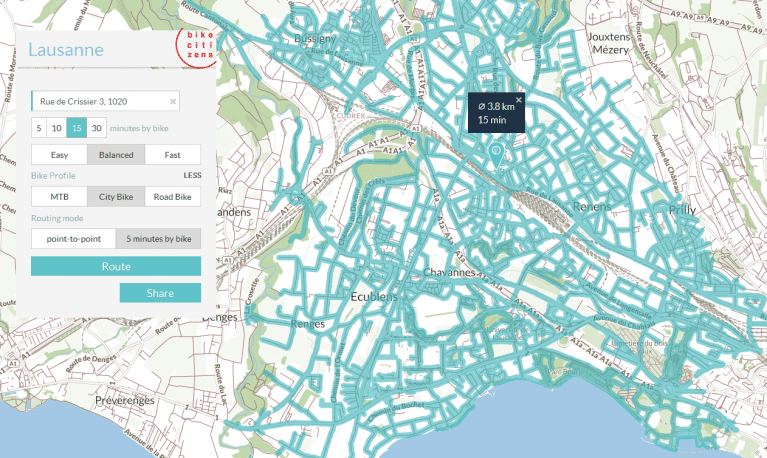Pick the Balanced routing style
The height and width of the screenshot is (458, 767).
pos(116,155)
